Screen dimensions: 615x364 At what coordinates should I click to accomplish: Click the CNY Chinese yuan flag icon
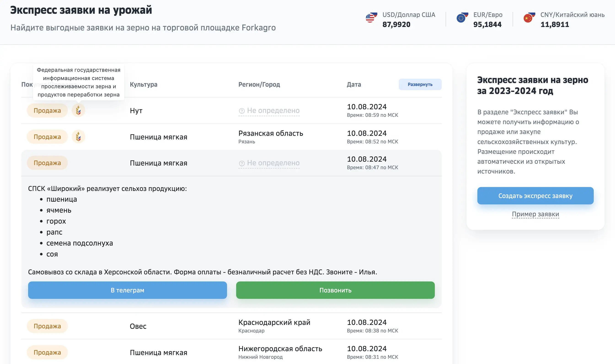coord(529,18)
